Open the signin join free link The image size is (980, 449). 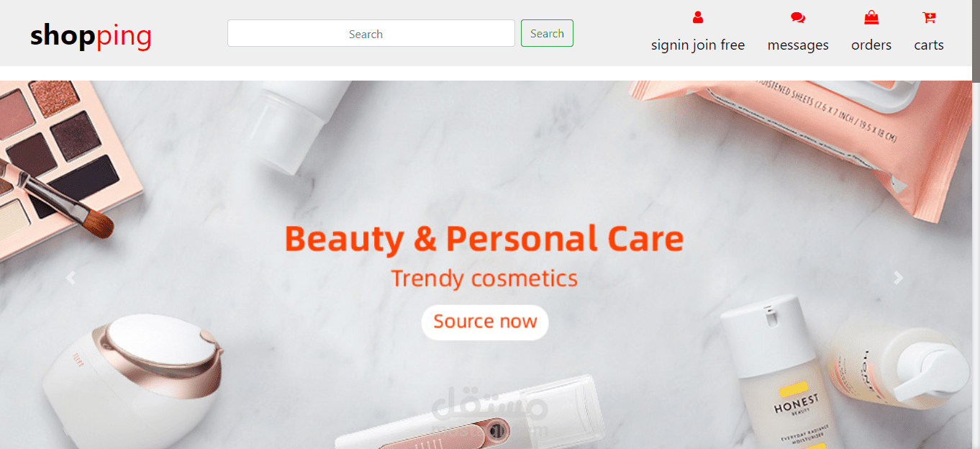[x=698, y=45]
